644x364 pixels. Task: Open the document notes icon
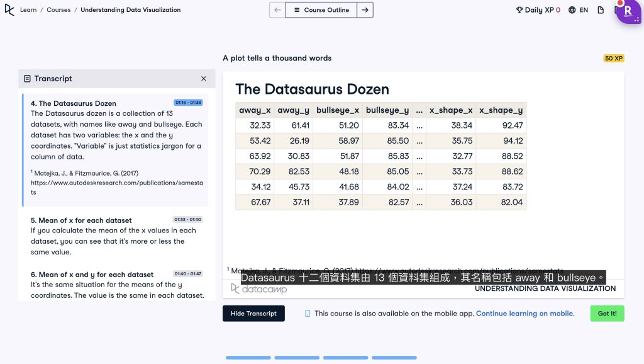coord(601,10)
